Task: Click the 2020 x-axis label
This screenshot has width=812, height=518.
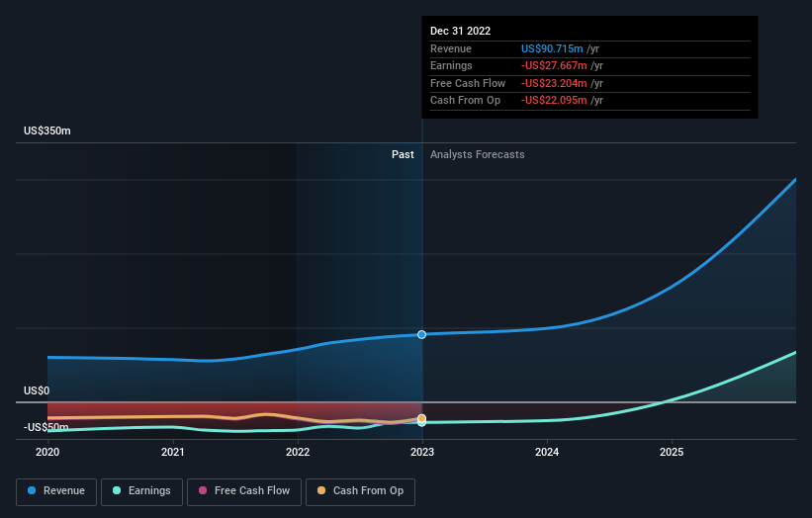Action: [x=47, y=453]
